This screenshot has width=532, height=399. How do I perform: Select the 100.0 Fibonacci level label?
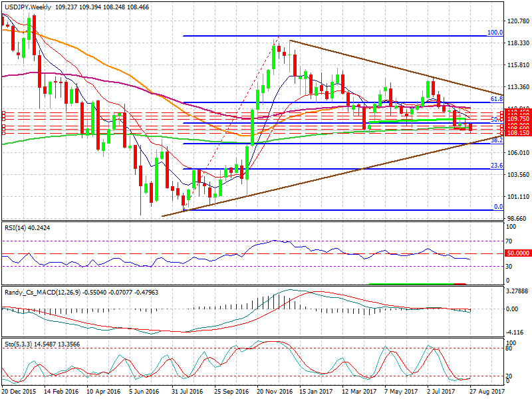coord(494,32)
